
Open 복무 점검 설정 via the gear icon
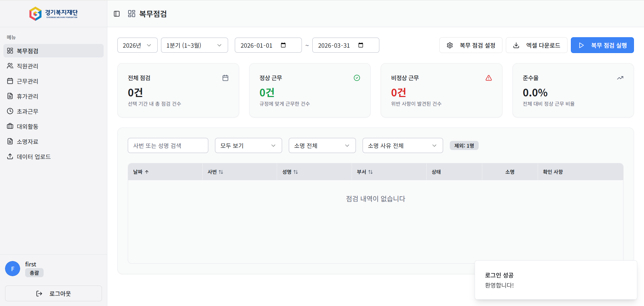coord(450,45)
